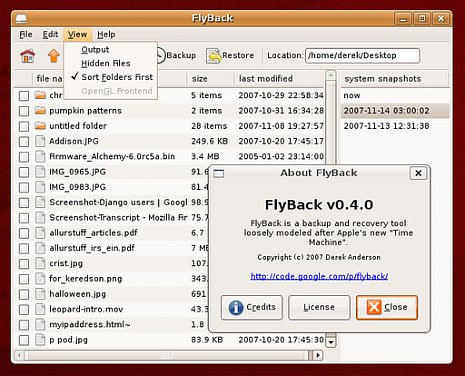Select snapshot 2007-11-14 03:00:02
The height and width of the screenshot is (376, 465).
[395, 111]
